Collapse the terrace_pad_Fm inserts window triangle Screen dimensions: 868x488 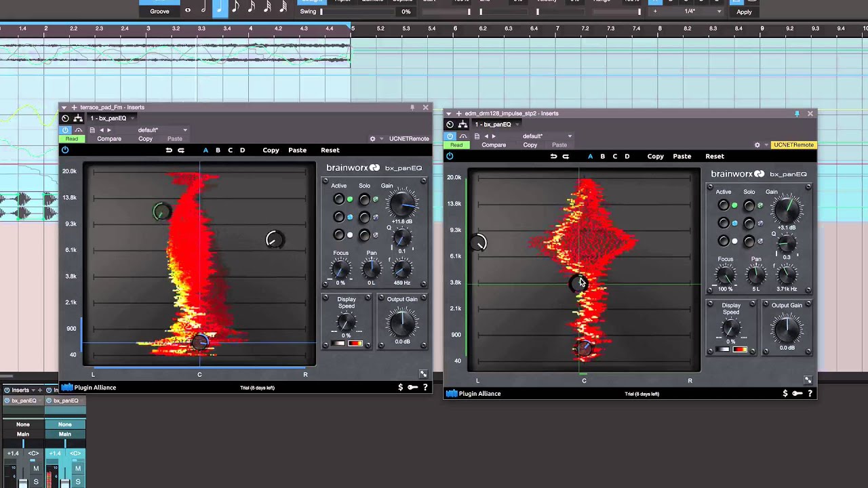click(64, 107)
